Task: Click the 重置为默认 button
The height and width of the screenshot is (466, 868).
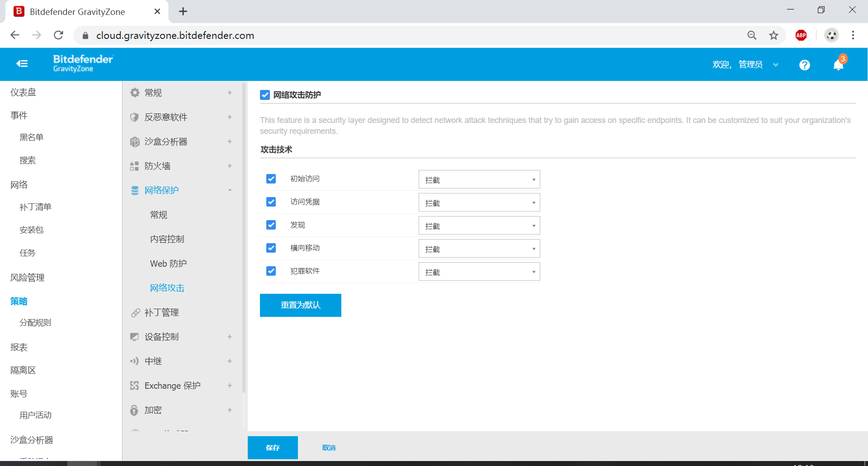Action: pyautogui.click(x=301, y=305)
